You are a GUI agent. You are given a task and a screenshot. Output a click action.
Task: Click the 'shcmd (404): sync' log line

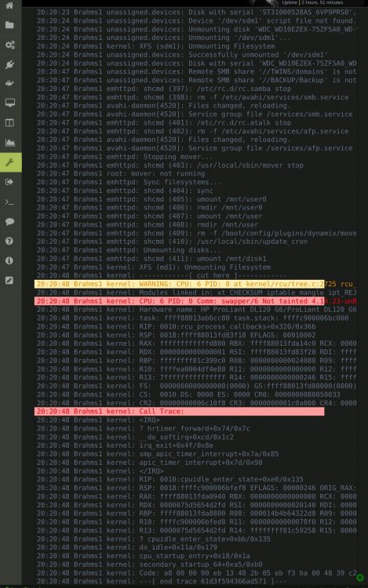pos(125,191)
